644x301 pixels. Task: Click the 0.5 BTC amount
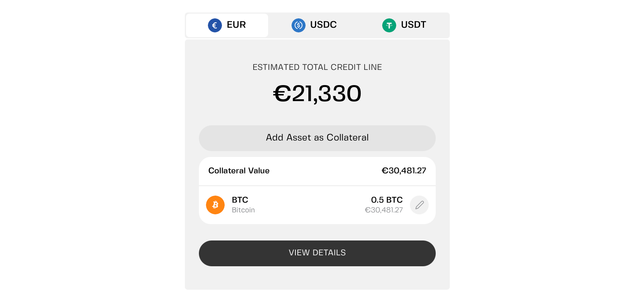click(x=386, y=200)
